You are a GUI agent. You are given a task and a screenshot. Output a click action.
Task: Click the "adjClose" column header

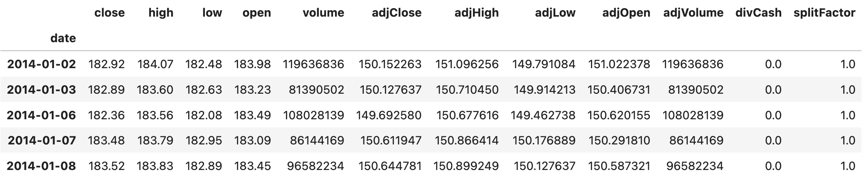pyautogui.click(x=397, y=13)
